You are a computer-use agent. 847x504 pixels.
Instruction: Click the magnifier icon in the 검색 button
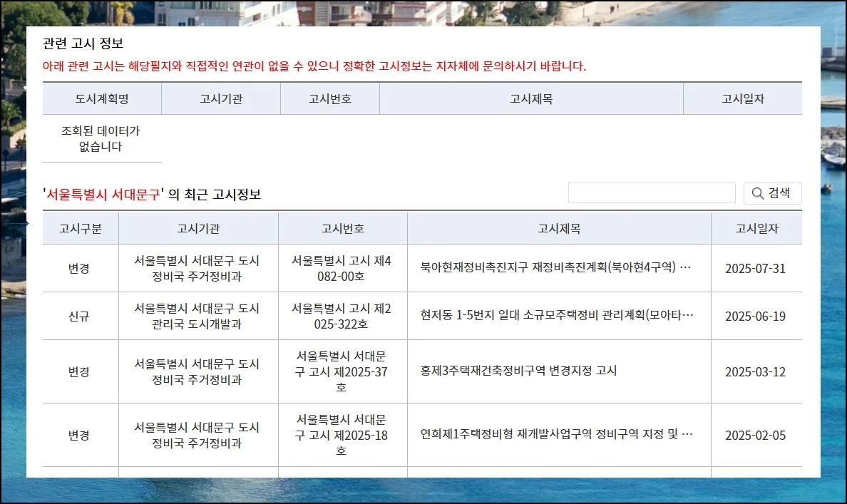click(757, 193)
